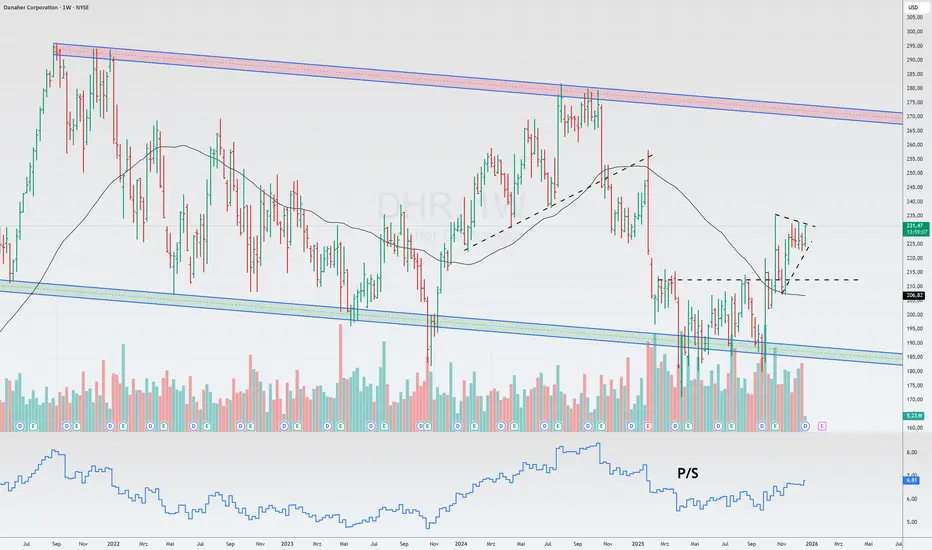Click the 5,00 label on P/S scale
Image resolution: width=932 pixels, height=550 pixels.
pyautogui.click(x=911, y=522)
